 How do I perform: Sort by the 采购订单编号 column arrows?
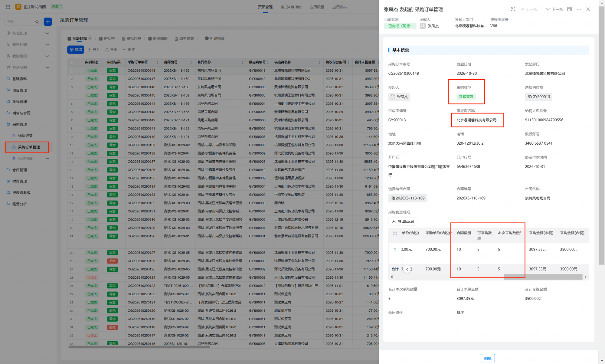[x=157, y=62]
